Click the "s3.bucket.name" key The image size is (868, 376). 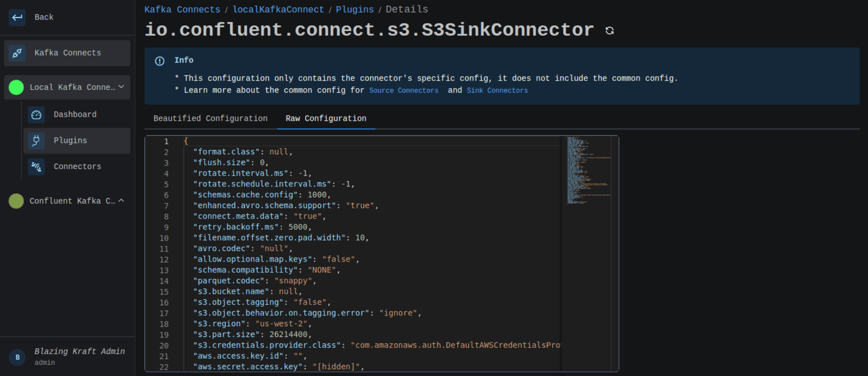click(231, 292)
